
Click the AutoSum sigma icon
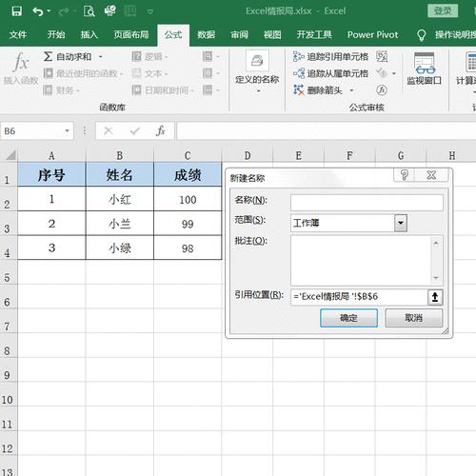[x=48, y=57]
